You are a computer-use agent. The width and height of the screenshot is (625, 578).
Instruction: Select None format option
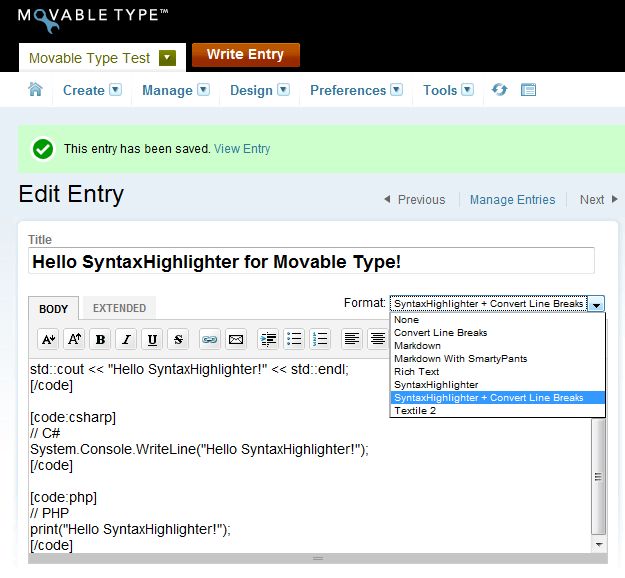pyautogui.click(x=497, y=320)
